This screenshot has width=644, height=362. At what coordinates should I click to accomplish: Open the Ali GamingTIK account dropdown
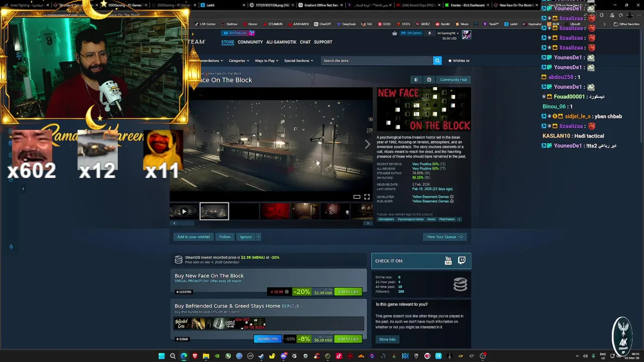(447, 33)
